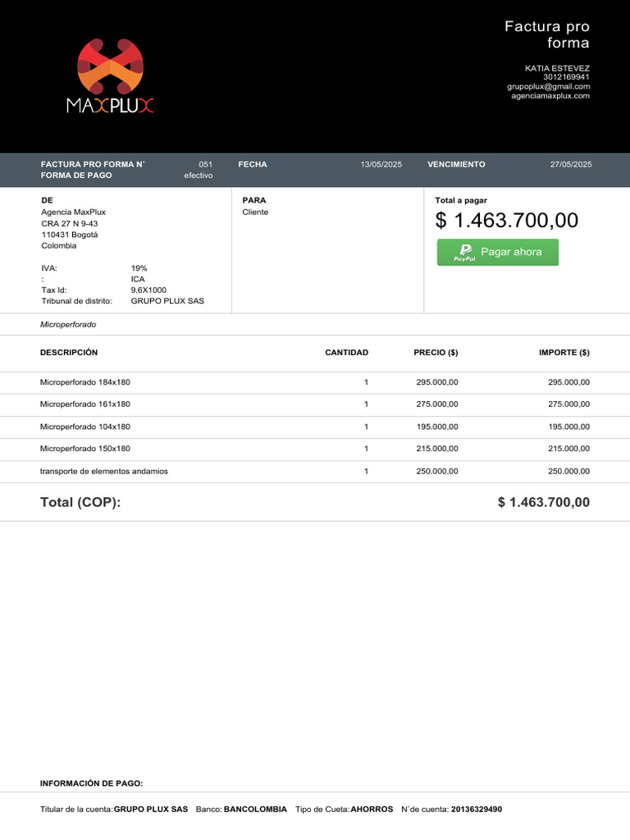Click GRUPO PLUX SAS next to Tribunal de distrito
This screenshot has height=840, width=630.
(x=167, y=301)
